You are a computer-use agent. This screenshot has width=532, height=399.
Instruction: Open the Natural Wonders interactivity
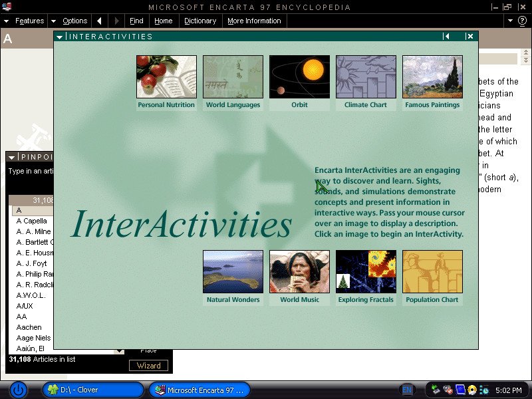(233, 272)
